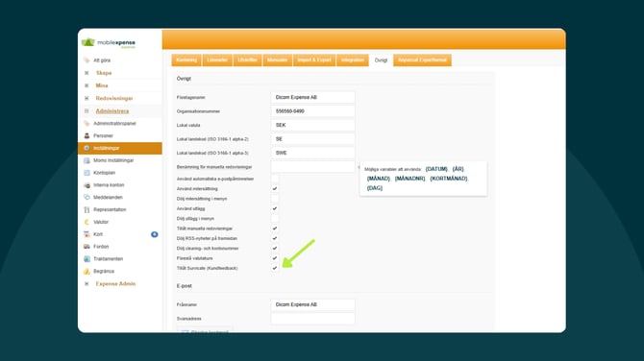
Task: Open the Integration tab
Action: (353, 60)
